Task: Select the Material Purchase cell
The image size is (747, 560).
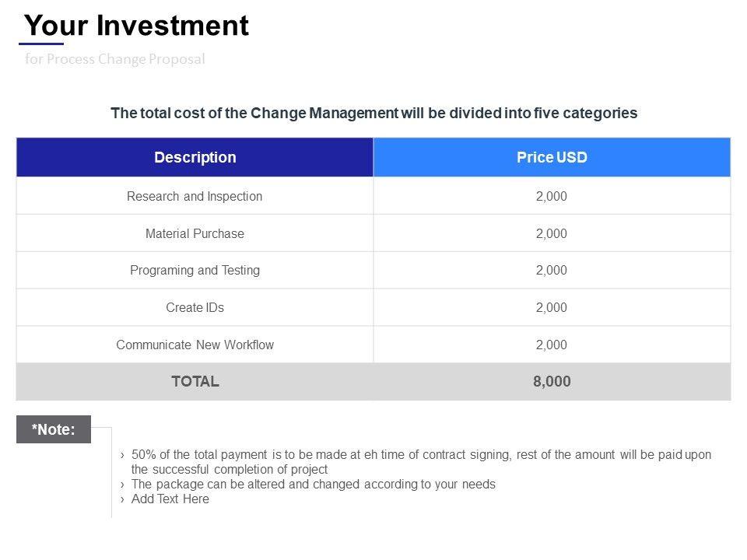Action: point(195,233)
